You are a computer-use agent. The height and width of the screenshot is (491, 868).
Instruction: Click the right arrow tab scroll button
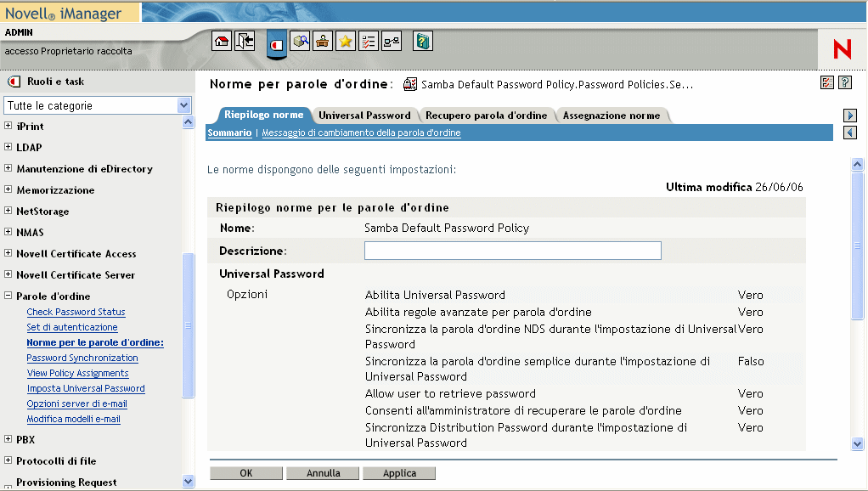point(849,116)
